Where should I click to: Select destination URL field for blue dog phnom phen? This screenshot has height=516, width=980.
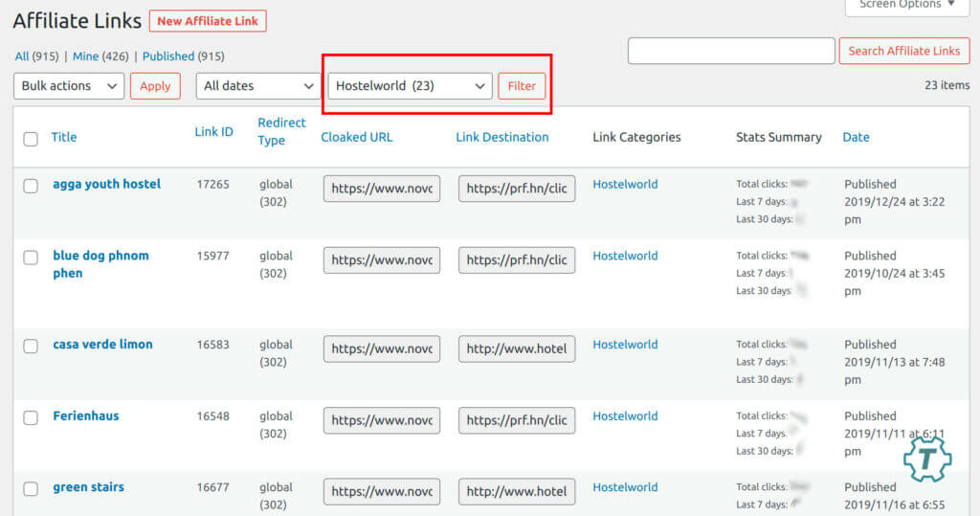[x=517, y=259]
